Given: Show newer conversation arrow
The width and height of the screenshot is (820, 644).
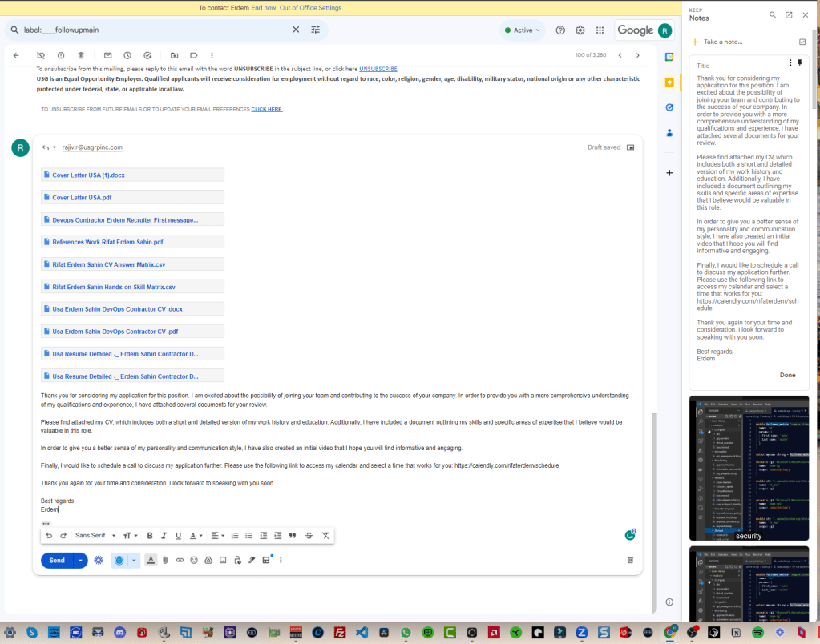Looking at the screenshot, I should 620,55.
